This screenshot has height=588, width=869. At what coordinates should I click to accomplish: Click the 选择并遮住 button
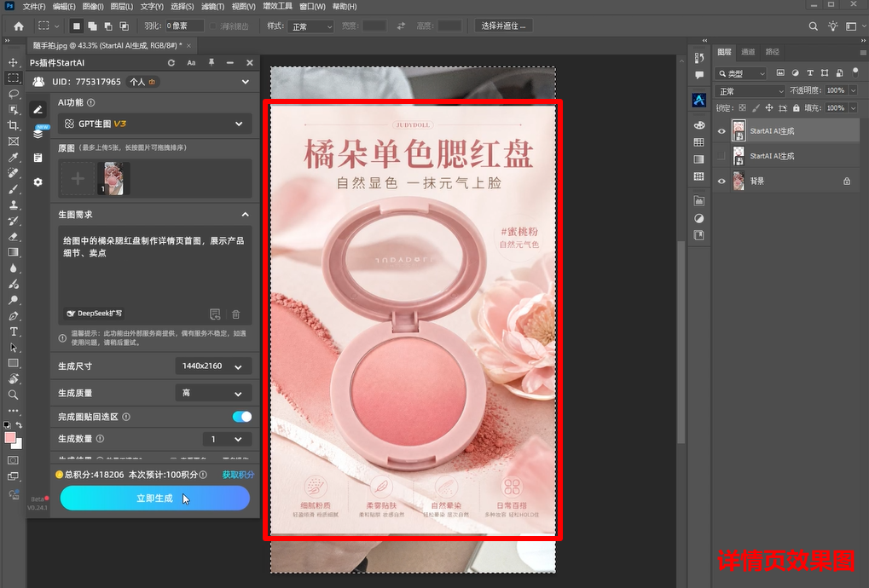coord(503,26)
